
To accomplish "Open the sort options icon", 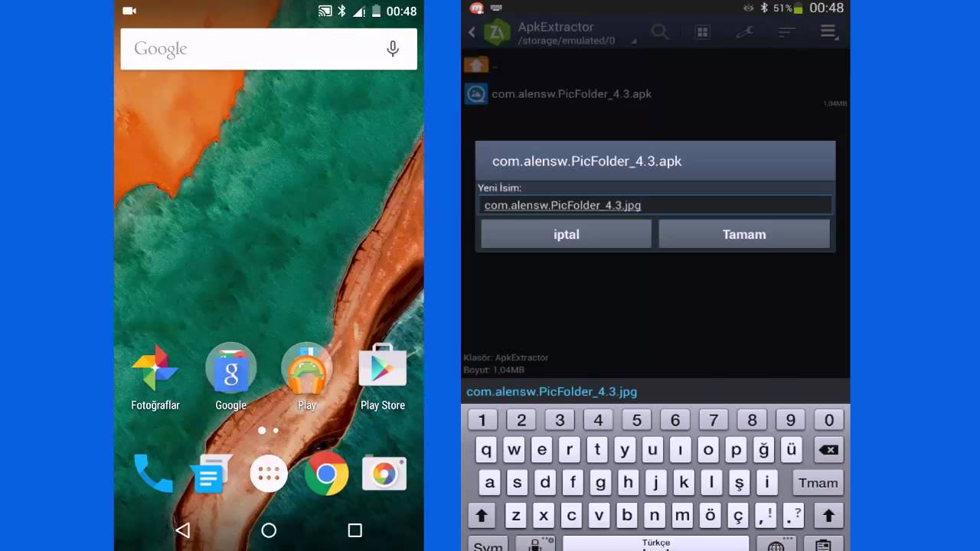I will (787, 32).
